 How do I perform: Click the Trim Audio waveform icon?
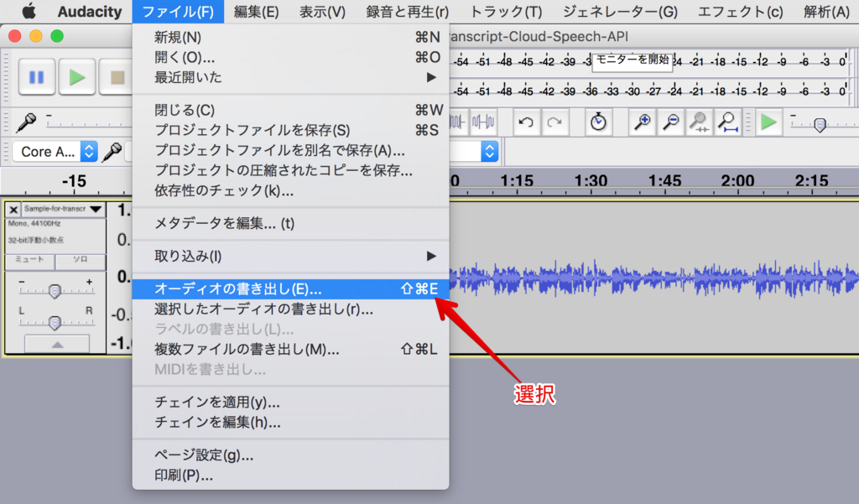pyautogui.click(x=458, y=122)
